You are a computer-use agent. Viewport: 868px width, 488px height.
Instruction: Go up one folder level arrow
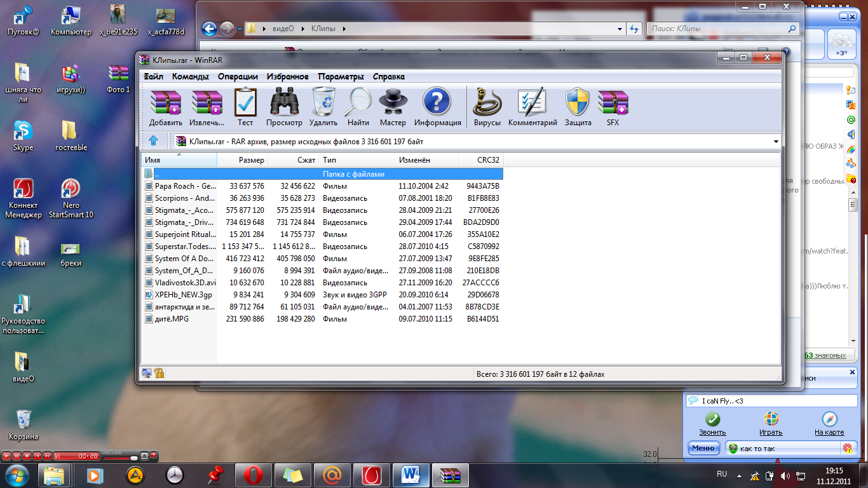pyautogui.click(x=153, y=141)
